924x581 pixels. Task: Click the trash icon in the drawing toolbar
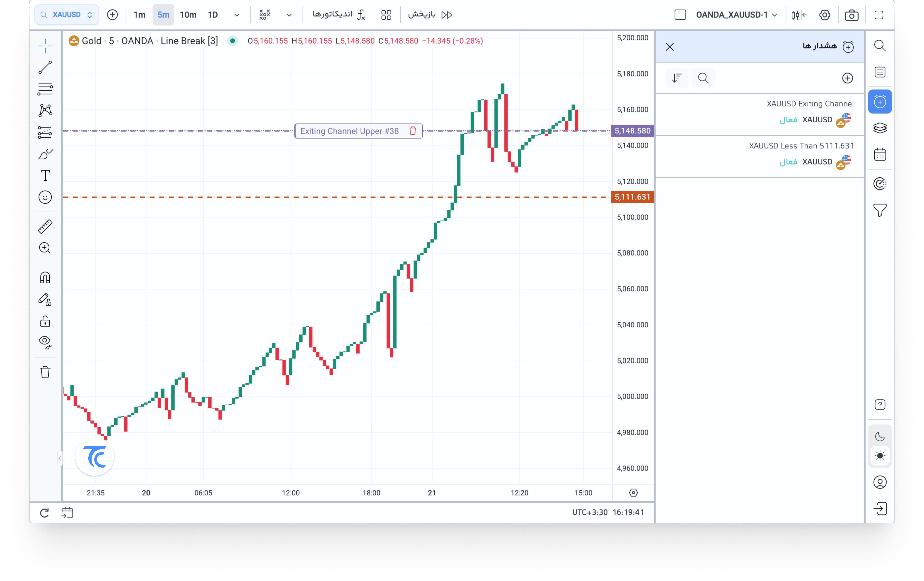(x=45, y=372)
